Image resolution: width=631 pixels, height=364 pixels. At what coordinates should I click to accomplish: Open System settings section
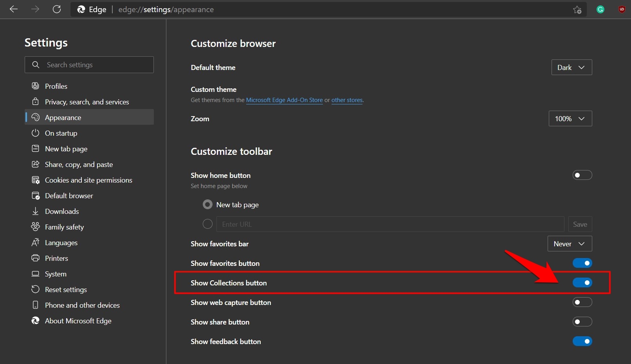coord(89,274)
